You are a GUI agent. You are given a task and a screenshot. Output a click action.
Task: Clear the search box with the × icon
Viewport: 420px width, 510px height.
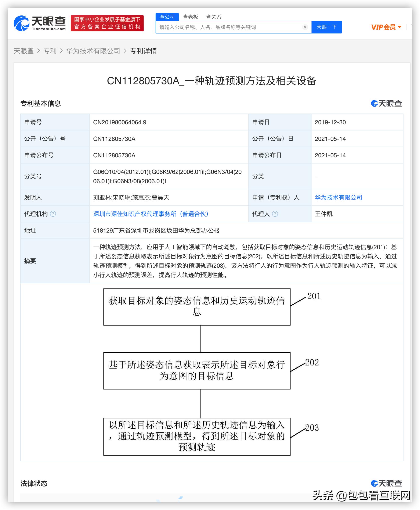click(305, 27)
